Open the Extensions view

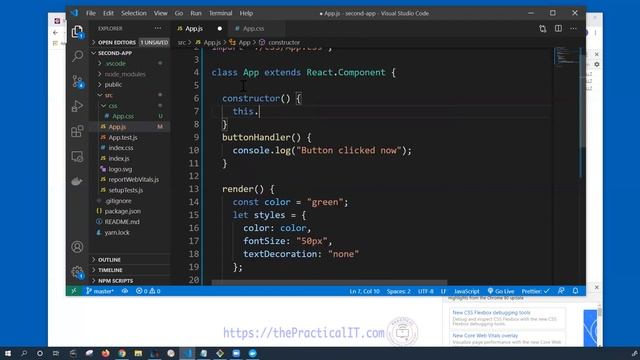77,131
